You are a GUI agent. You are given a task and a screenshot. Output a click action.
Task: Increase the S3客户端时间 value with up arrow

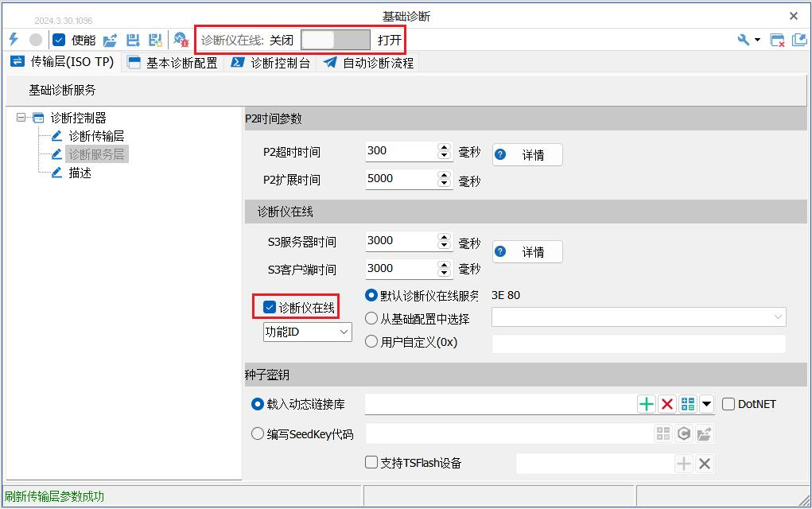pyautogui.click(x=444, y=265)
